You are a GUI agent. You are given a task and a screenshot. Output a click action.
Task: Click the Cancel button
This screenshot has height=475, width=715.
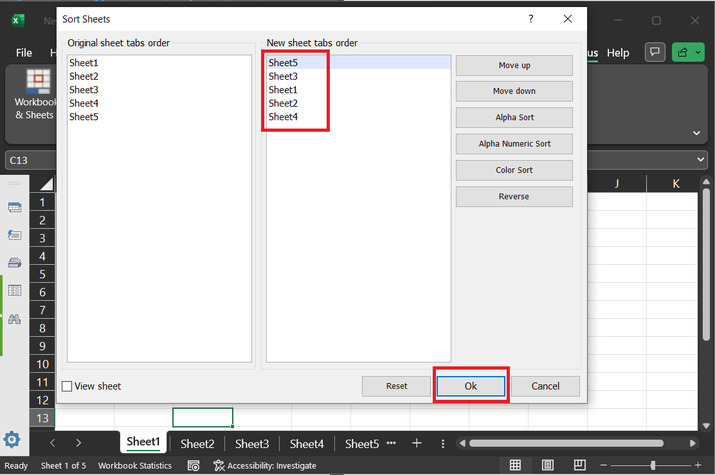coord(545,386)
